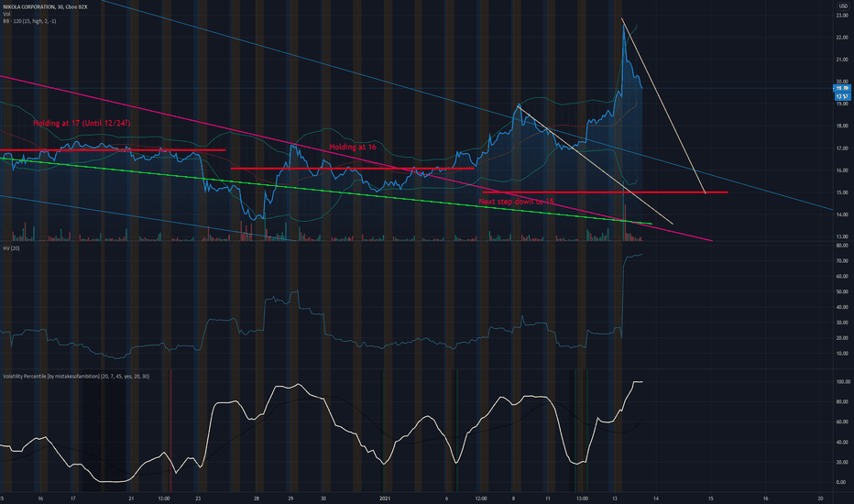Click date 20 on the time axis
The image size is (854, 504).
pos(820,499)
